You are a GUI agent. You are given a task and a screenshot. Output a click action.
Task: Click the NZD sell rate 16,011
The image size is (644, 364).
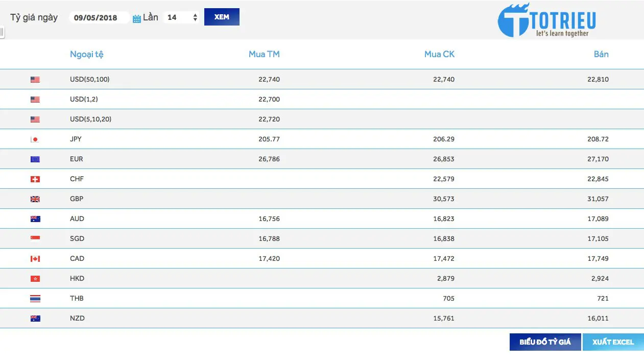[x=598, y=318]
